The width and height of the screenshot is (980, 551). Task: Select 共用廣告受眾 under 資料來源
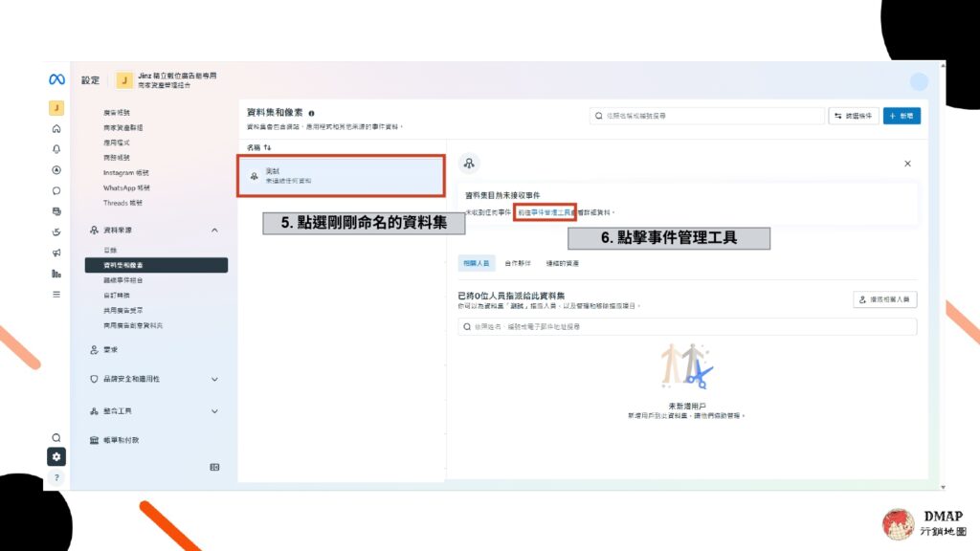tap(123, 310)
